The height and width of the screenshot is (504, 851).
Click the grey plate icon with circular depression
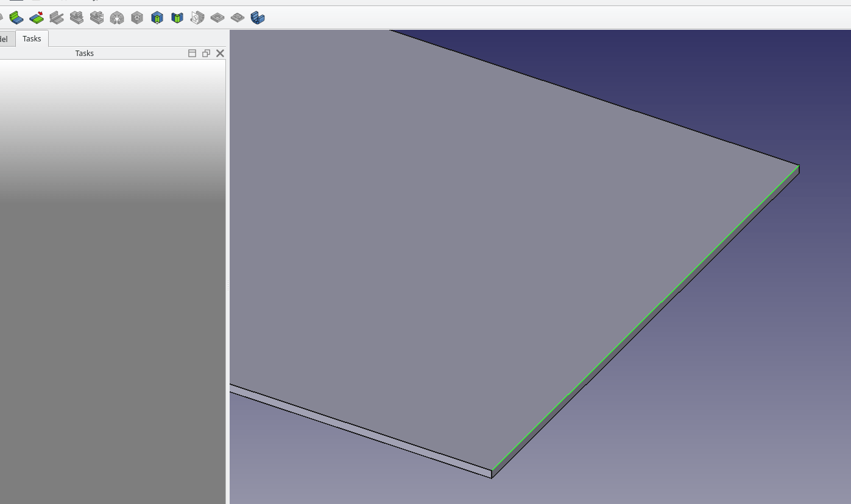click(x=217, y=18)
